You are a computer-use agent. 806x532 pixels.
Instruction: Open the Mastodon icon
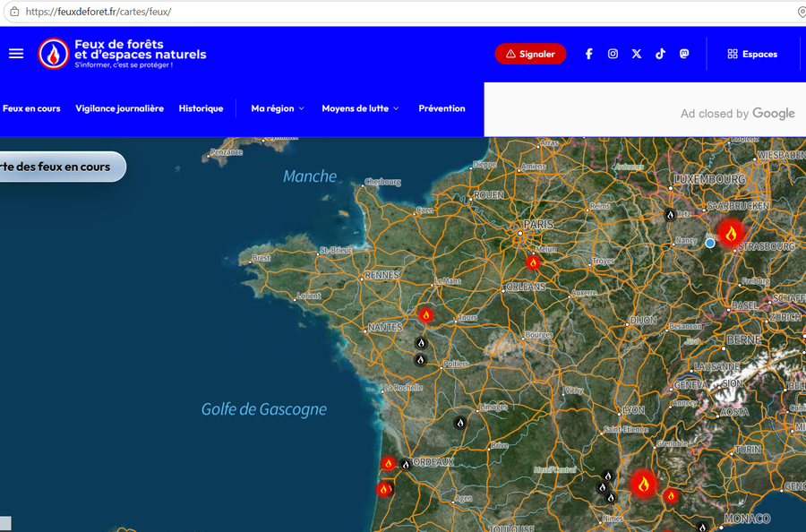click(684, 54)
